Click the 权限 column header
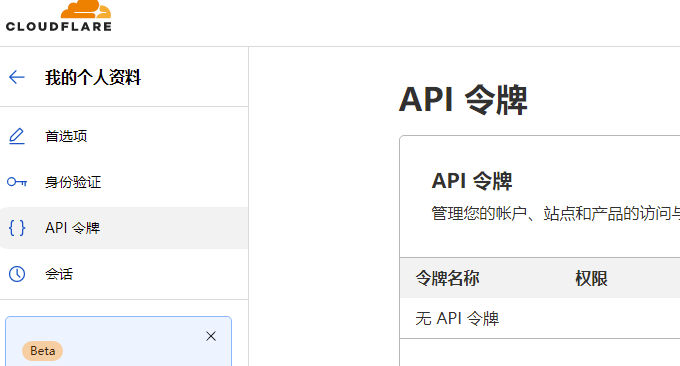680x366 pixels. click(x=591, y=278)
